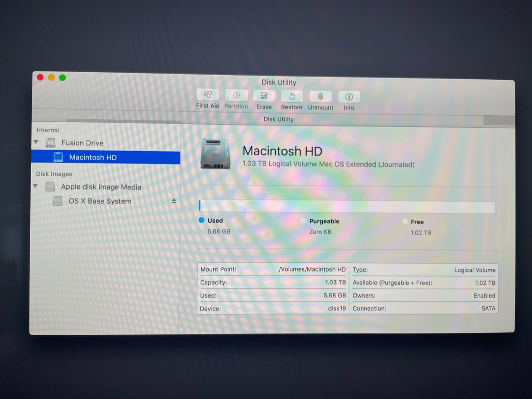This screenshot has width=532, height=399.
Task: Select Fusion Drive in the sidebar
Action: point(82,143)
